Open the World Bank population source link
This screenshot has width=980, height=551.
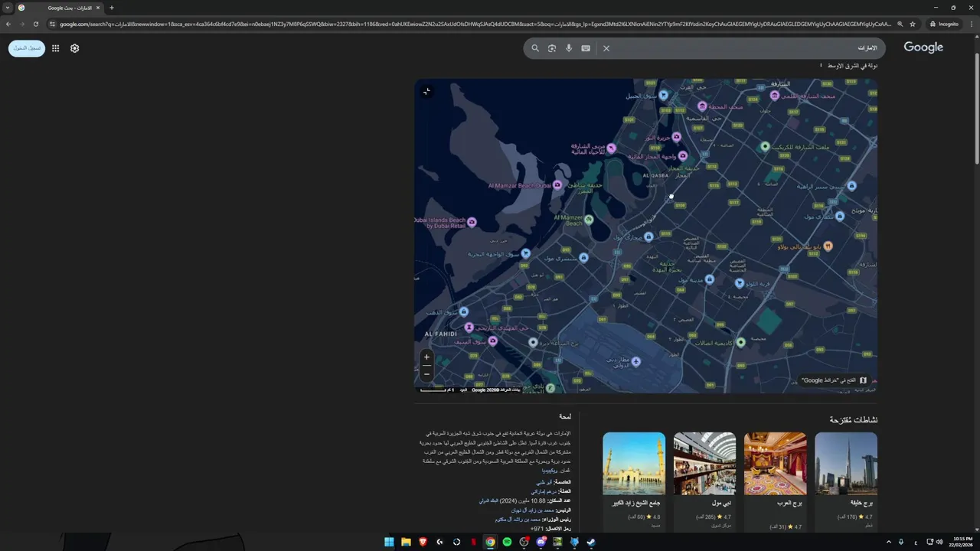[488, 500]
